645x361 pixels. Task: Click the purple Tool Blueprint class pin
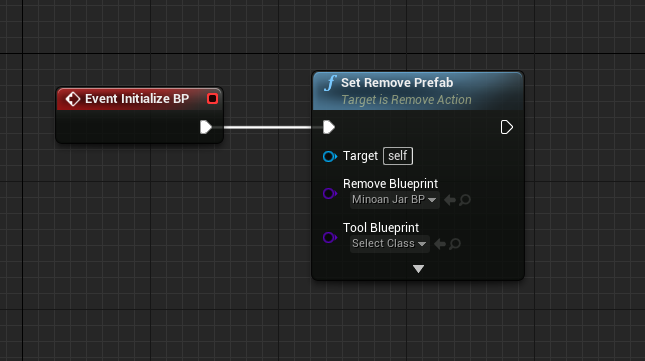[x=330, y=237]
